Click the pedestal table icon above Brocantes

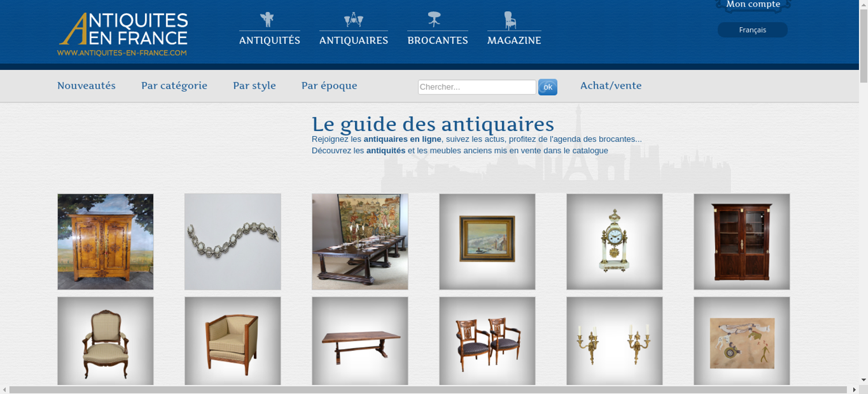tap(434, 20)
